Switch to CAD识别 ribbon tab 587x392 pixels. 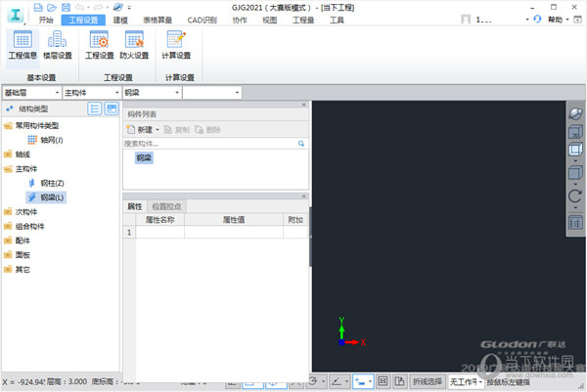[203, 20]
